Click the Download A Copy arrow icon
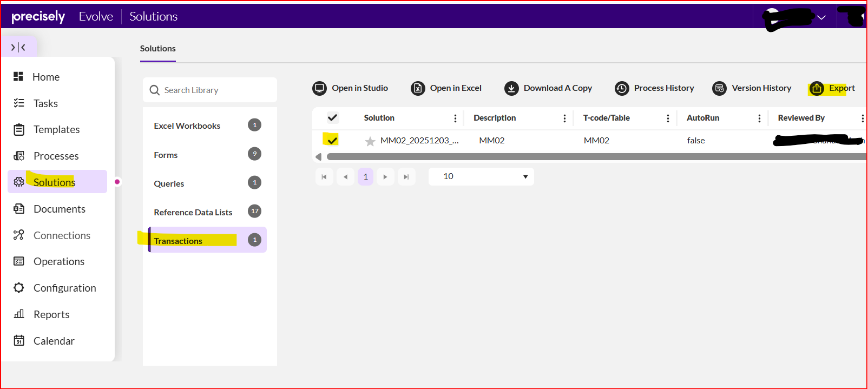 pos(511,88)
